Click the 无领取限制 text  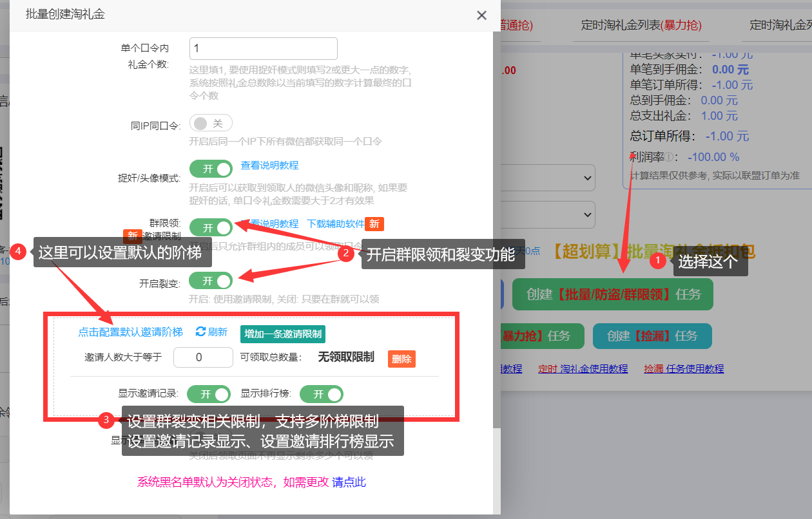click(345, 357)
